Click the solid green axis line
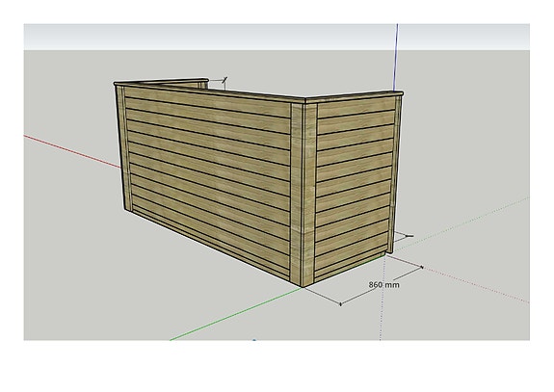 coord(236,314)
